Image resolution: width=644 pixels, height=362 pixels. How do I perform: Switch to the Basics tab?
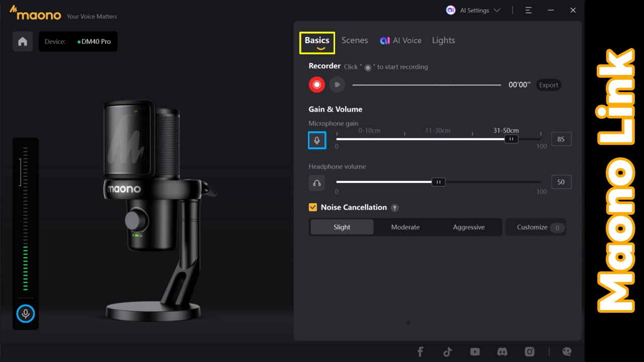[317, 41]
